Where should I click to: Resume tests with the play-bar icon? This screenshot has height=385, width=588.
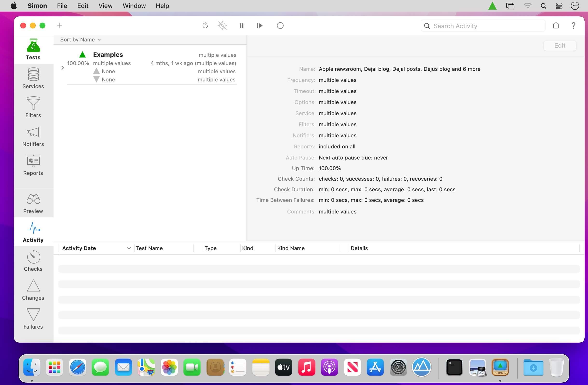[259, 26]
